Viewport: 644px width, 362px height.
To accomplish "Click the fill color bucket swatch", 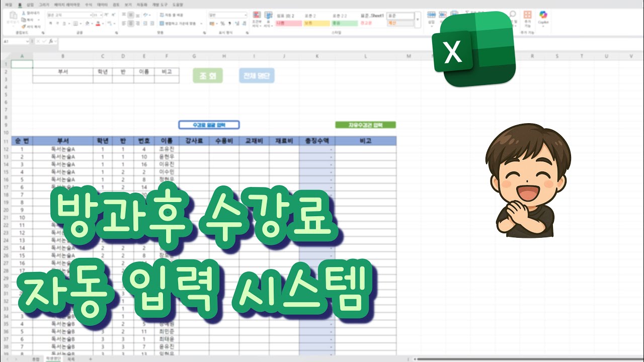I will click(88, 24).
